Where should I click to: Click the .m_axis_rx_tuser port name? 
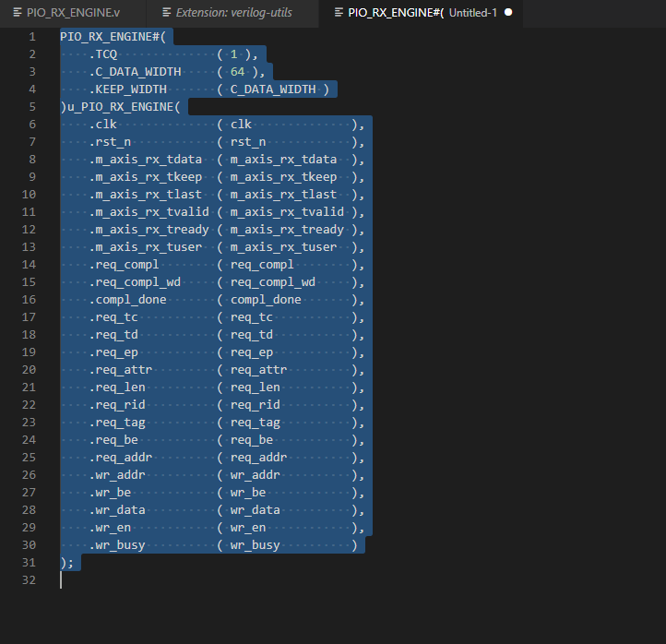click(146, 247)
